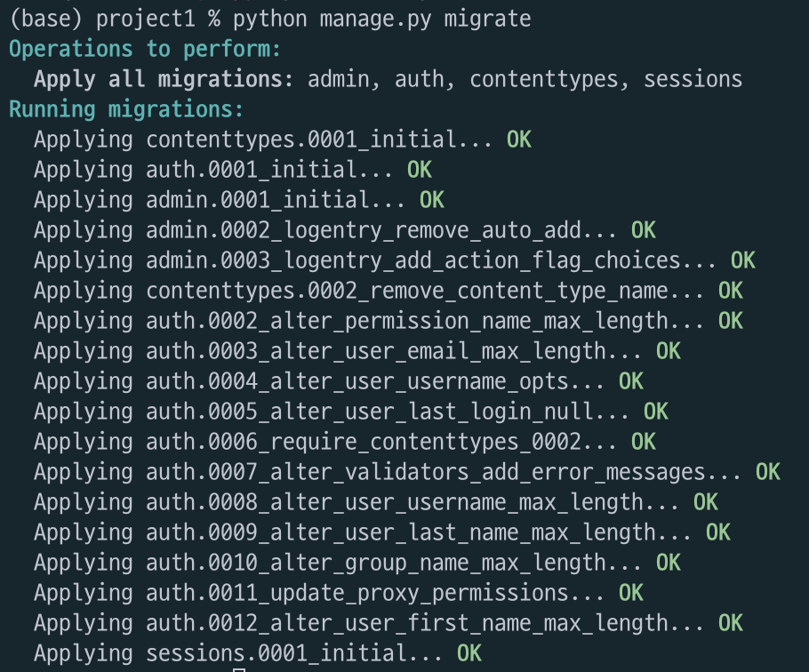809x672 pixels.
Task: Click contenttypes.0002_remove_content_type_name migration text
Action: tap(426, 292)
